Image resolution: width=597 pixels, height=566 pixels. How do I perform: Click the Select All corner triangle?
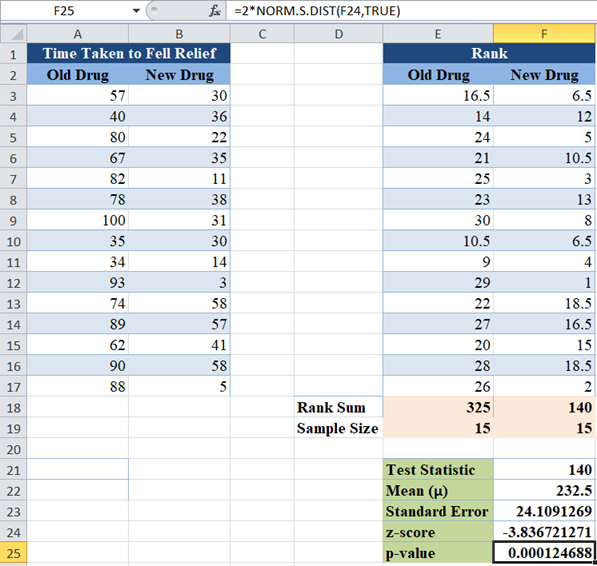(x=14, y=34)
